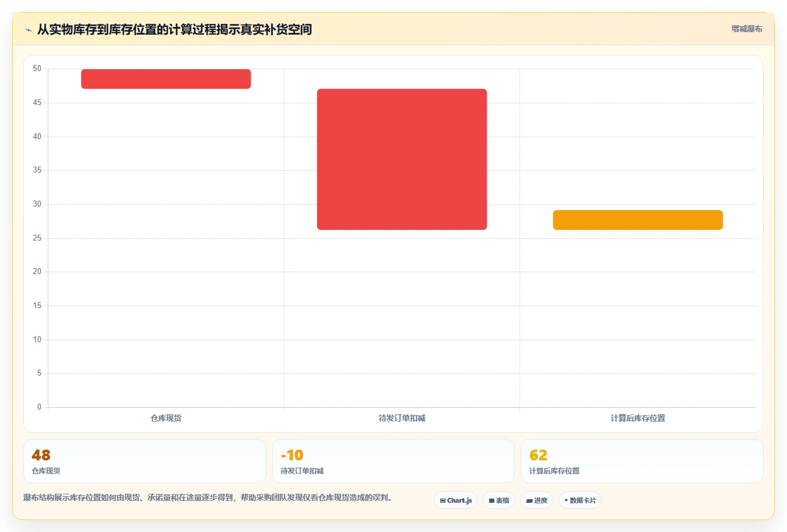The image size is (787, 532).
Task: Click the description text starting 瀑布结构展示
Action: pos(208,497)
